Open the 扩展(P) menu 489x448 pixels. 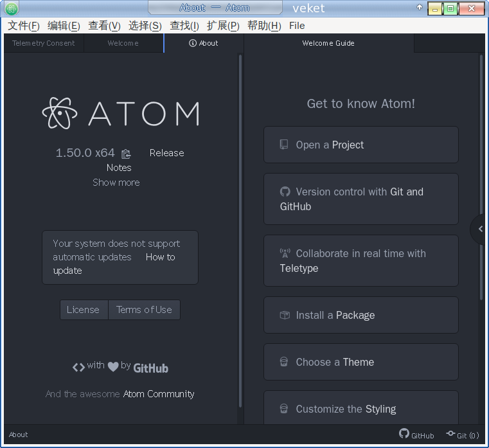[223, 26]
